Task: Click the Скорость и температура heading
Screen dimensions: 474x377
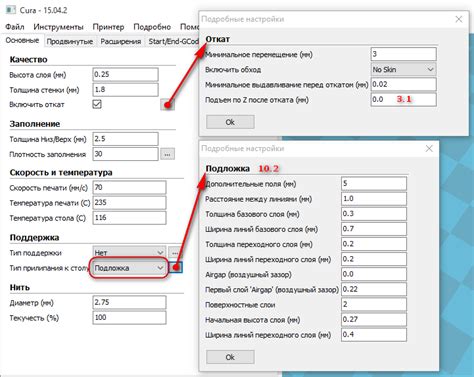Action: tap(61, 173)
